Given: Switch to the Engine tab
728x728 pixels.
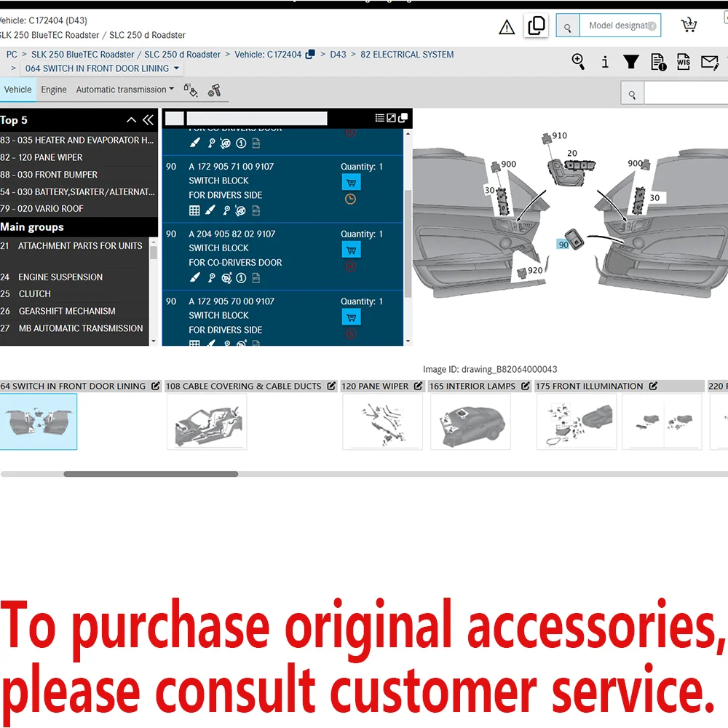Looking at the screenshot, I should [53, 90].
